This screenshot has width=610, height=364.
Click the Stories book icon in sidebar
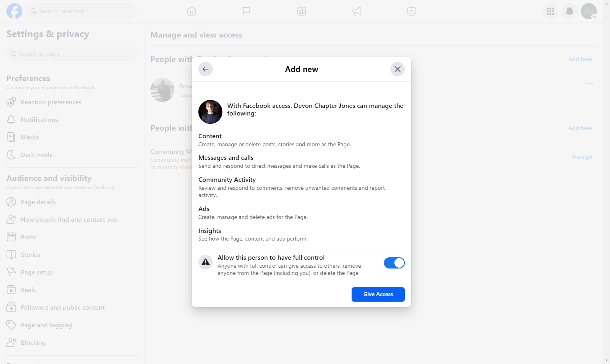coord(11,255)
